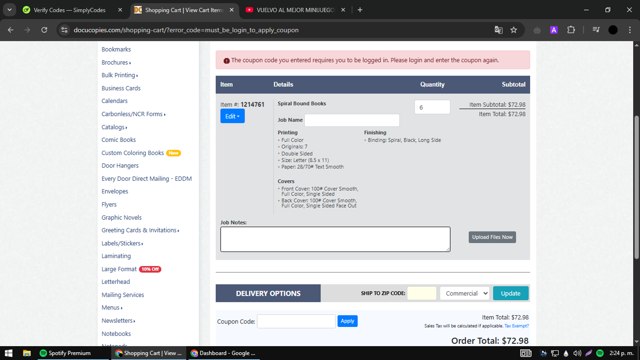Expand the Catalogs category
Image resolution: width=640 pixels, height=360 pixels.
tap(114, 127)
